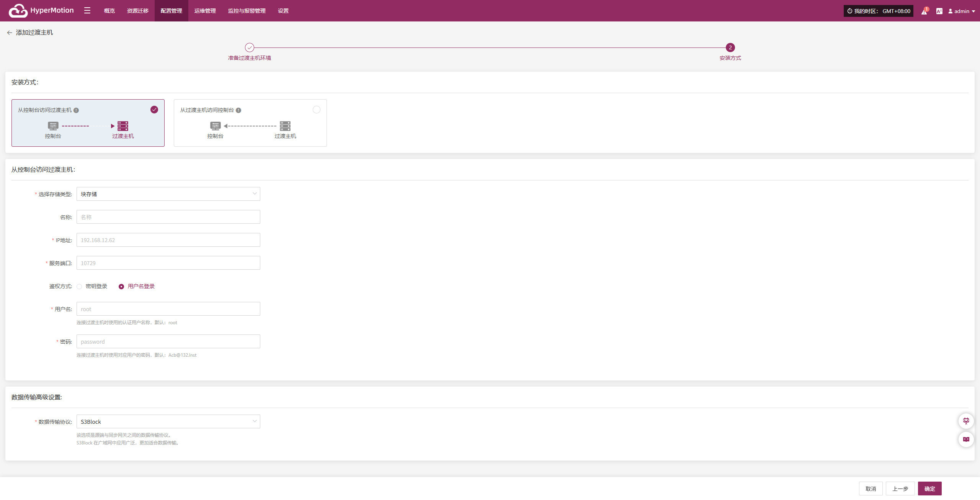Click the back arrow beside 添加过渡主机
This screenshot has height=500, width=980.
point(10,33)
